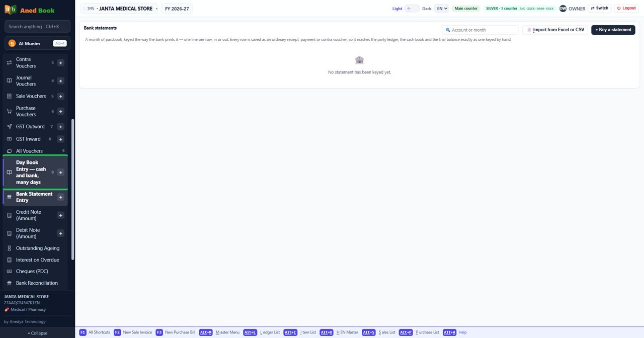Viewport: 644px width, 338px height.
Task: Expand the JANTA MEDICAL STORE company selector
Action: tap(119, 9)
